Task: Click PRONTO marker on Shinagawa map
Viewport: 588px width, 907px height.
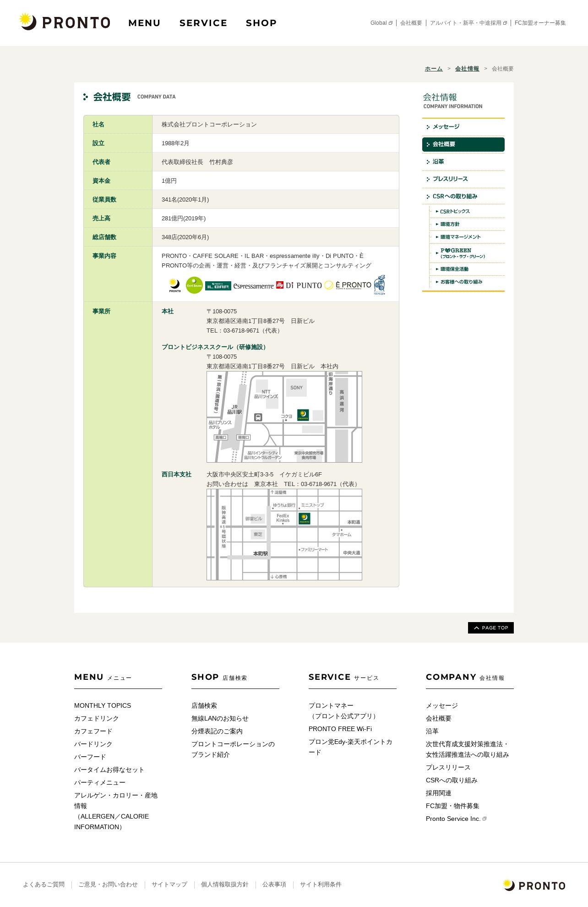Action: tap(303, 415)
